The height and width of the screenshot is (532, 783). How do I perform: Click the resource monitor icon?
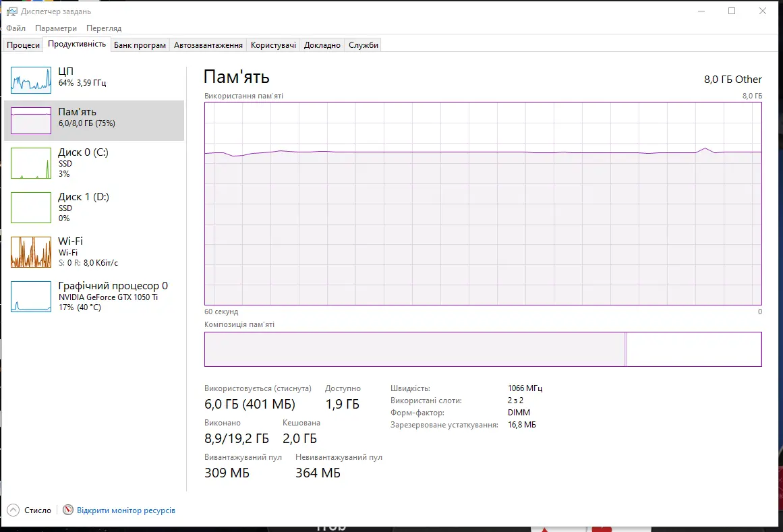(x=67, y=510)
